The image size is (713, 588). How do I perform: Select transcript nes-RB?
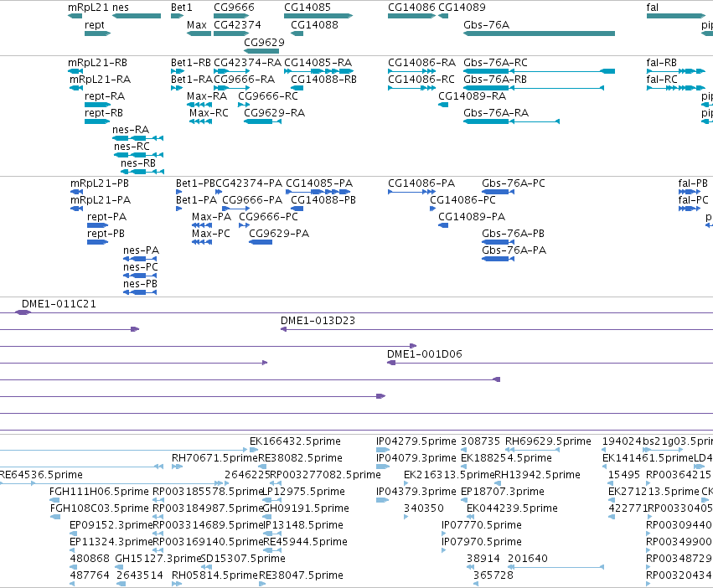(x=142, y=172)
